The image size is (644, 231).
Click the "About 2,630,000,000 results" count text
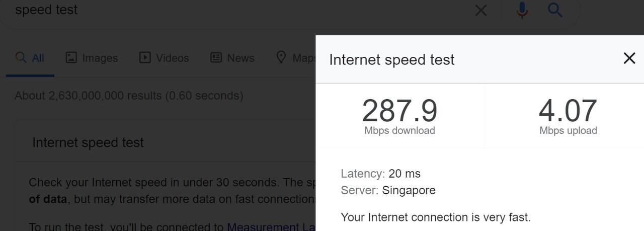click(x=129, y=96)
